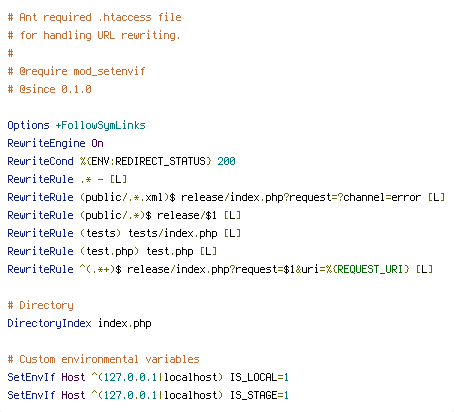Click the 'On' value after RewriteEngine
The height and width of the screenshot is (412, 454).
(x=97, y=144)
